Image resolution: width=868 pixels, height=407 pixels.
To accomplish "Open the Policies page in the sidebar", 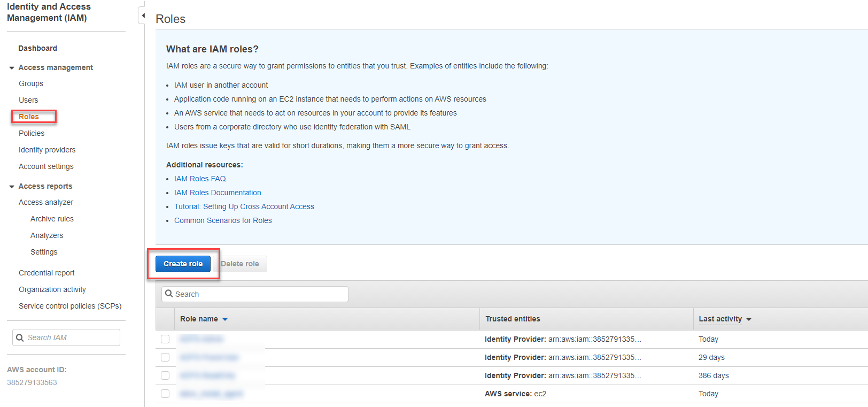I will pyautogui.click(x=32, y=133).
